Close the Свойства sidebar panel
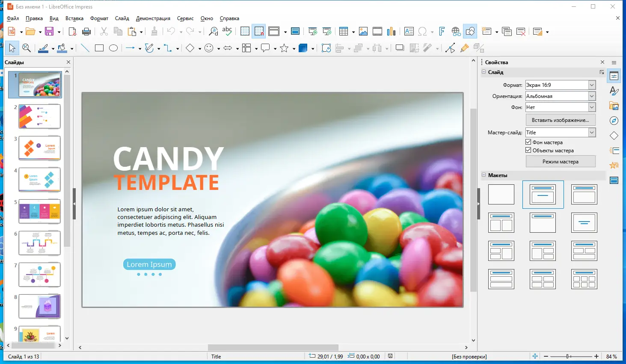 pos(602,62)
